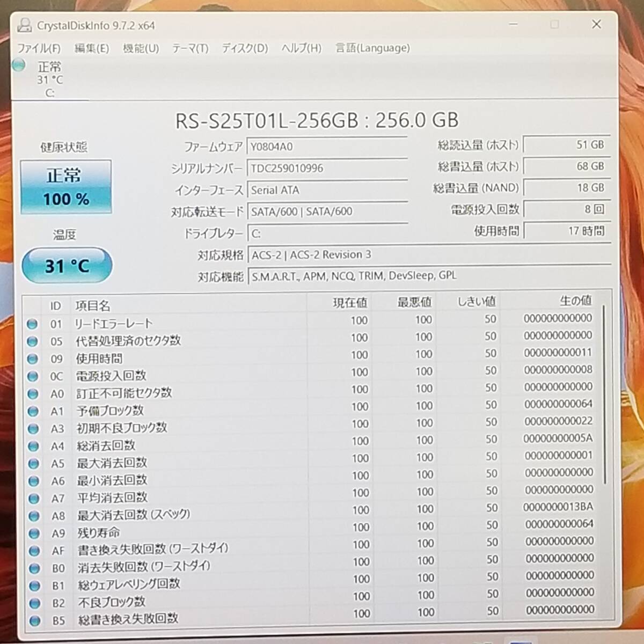Click the 31°C temperature button
The width and height of the screenshot is (644, 644).
[66, 265]
